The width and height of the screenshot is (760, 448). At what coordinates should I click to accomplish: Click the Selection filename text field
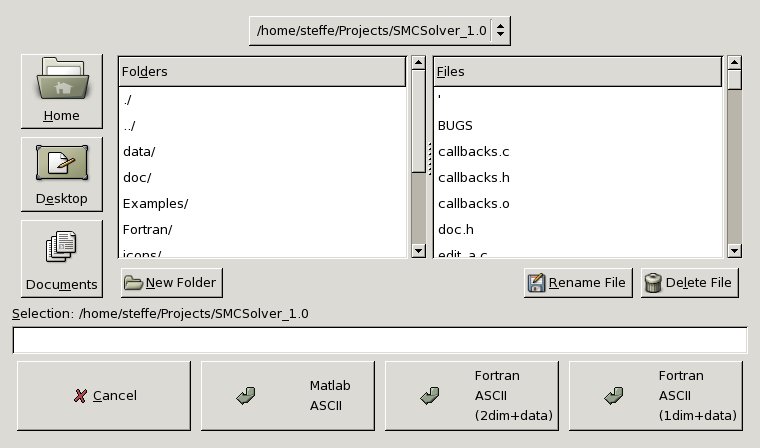point(379,341)
